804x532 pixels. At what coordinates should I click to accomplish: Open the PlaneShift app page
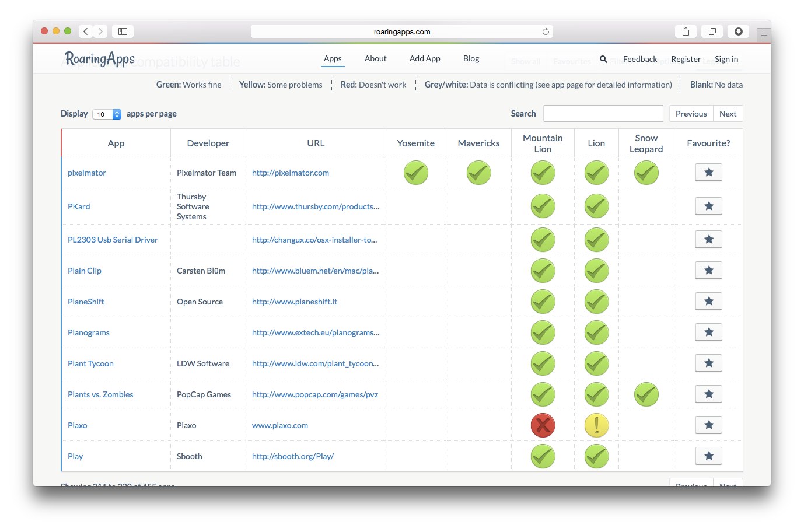(x=86, y=302)
